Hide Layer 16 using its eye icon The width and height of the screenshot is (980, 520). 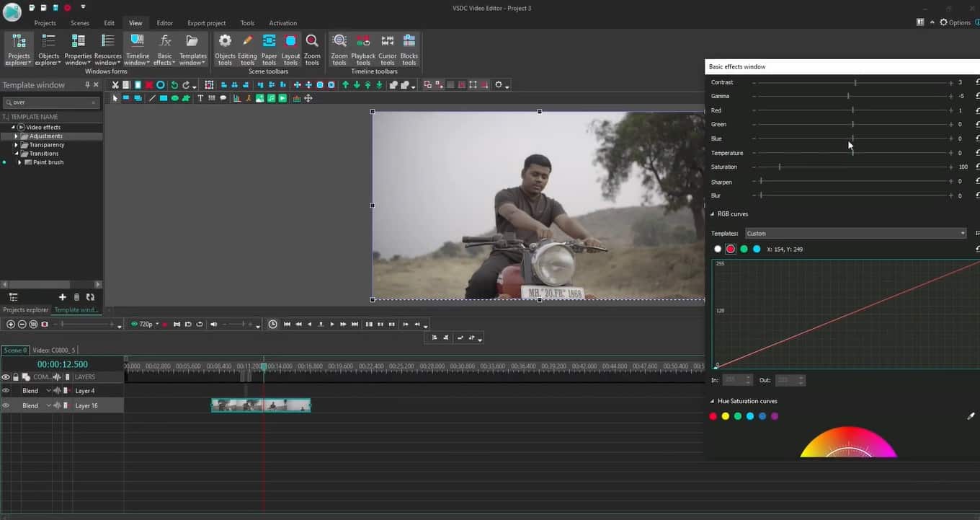coord(6,406)
